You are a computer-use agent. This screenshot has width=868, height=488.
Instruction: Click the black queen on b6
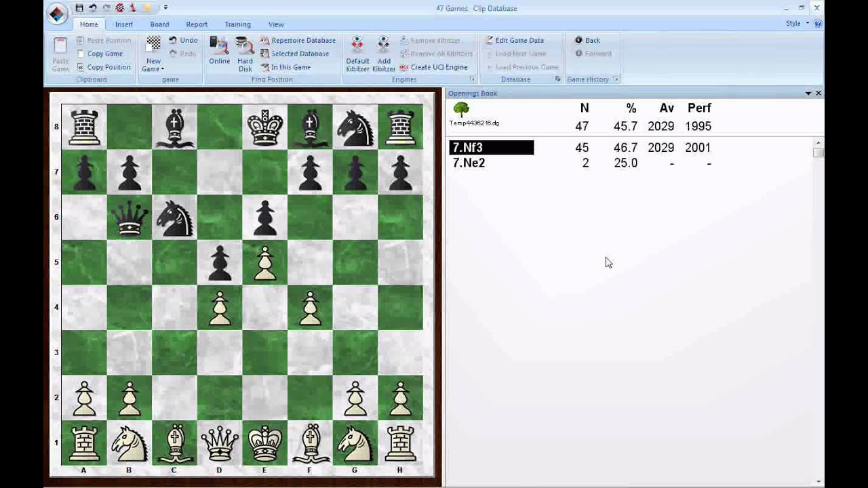(129, 218)
